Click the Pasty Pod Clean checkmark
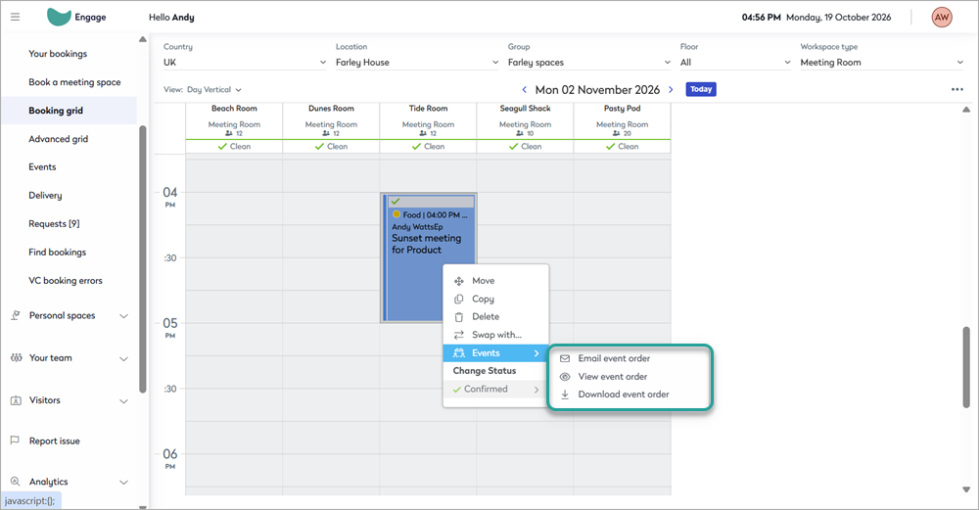This screenshot has height=510, width=980. [x=610, y=146]
